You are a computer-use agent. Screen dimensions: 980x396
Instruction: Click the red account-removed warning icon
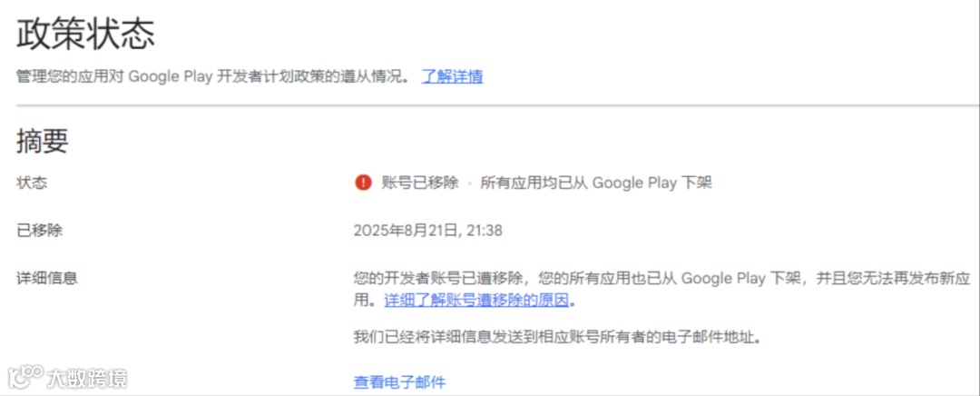pyautogui.click(x=363, y=183)
